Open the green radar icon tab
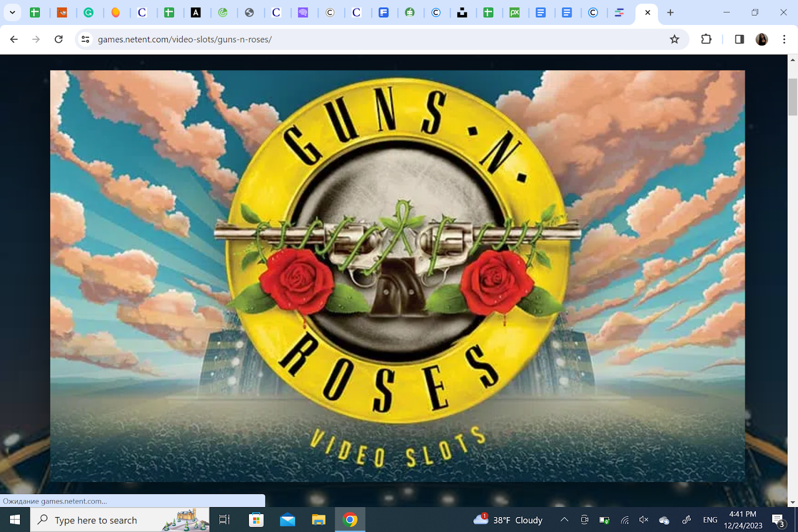Viewport: 798px width, 532px height. coord(223,12)
